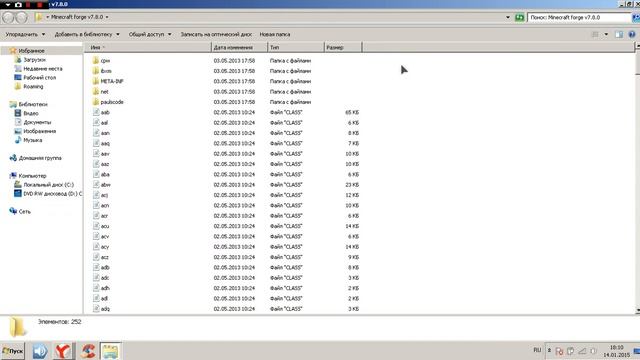Select the abw class file icon
Viewport: 640px width, 360px height.
[x=96, y=184]
